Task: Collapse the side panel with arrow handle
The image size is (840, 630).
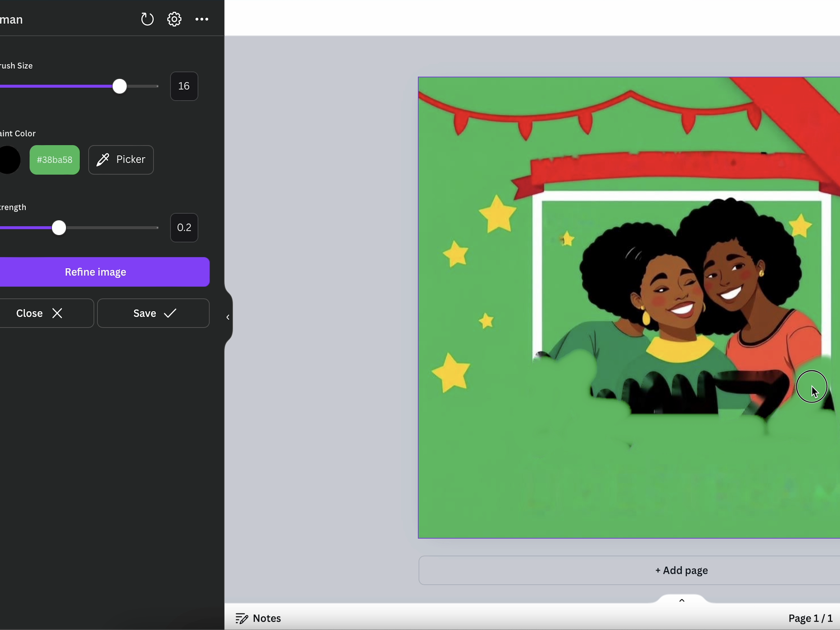Action: (x=228, y=317)
